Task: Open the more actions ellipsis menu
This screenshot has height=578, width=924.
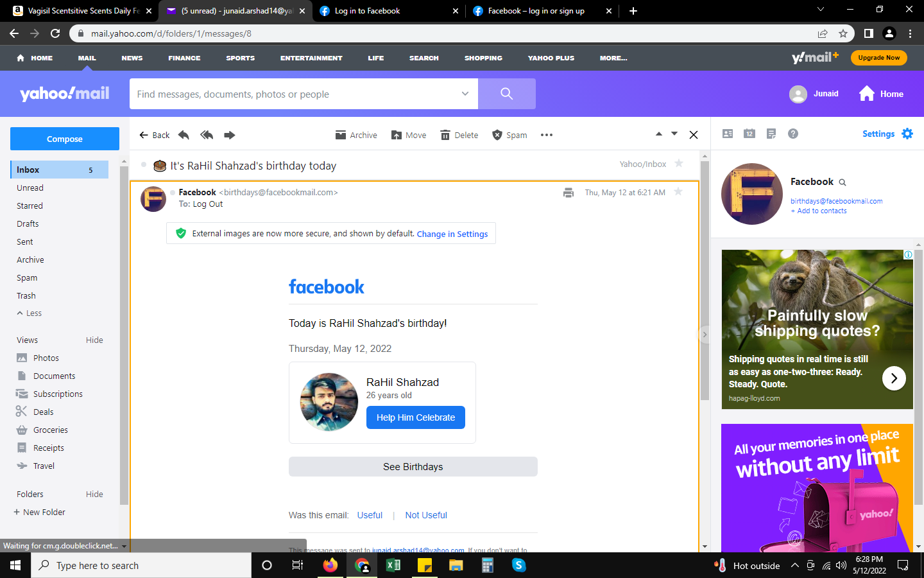Action: pos(546,135)
